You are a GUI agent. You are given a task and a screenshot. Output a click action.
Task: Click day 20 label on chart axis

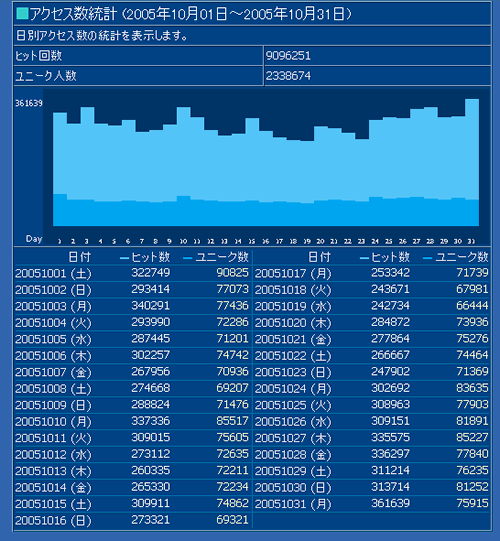(320, 242)
